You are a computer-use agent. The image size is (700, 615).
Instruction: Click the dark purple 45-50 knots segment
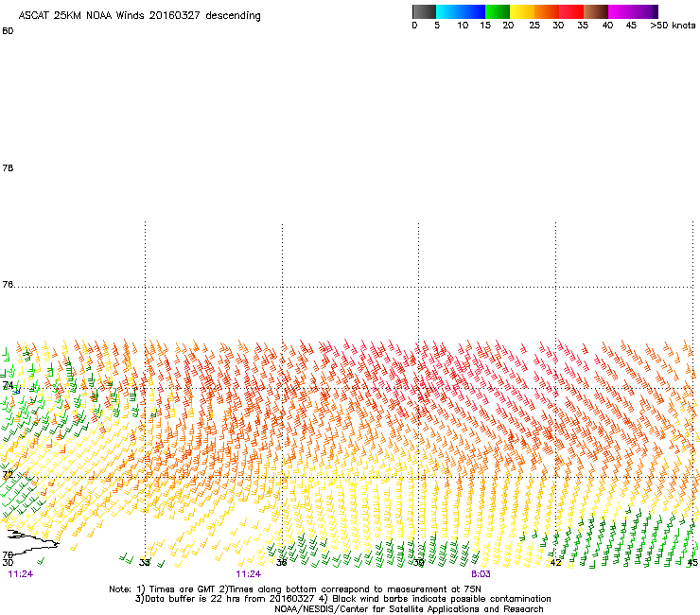point(645,11)
